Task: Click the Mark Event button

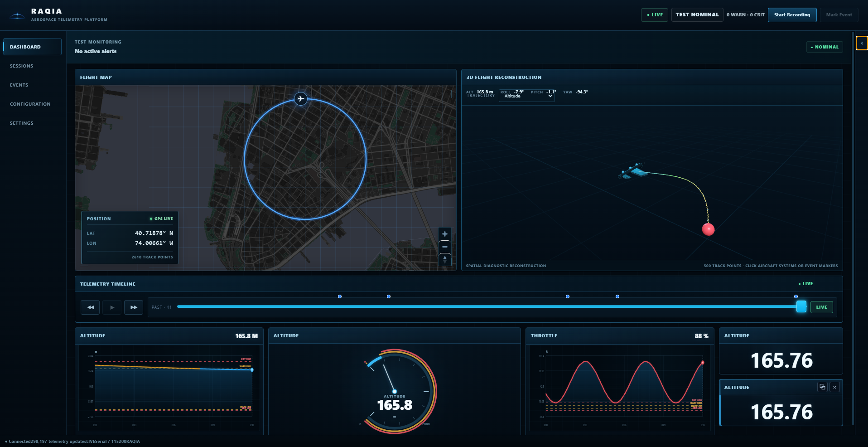Action: click(x=839, y=15)
